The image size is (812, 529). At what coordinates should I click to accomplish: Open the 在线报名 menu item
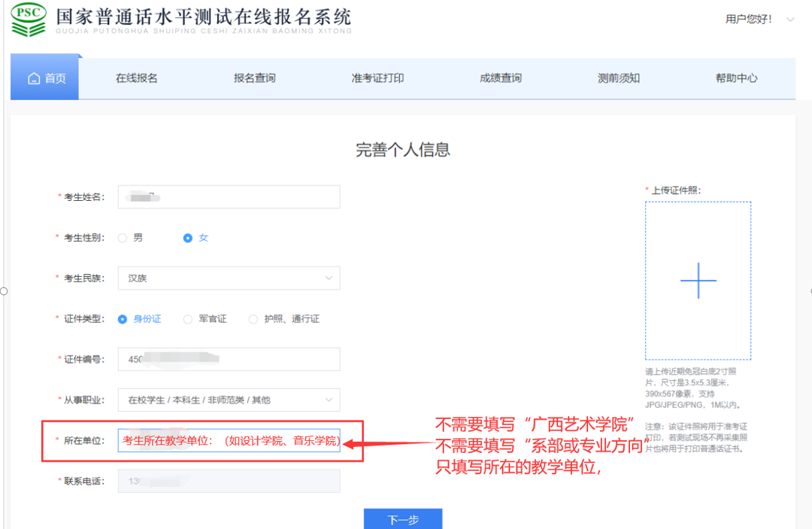[x=136, y=78]
